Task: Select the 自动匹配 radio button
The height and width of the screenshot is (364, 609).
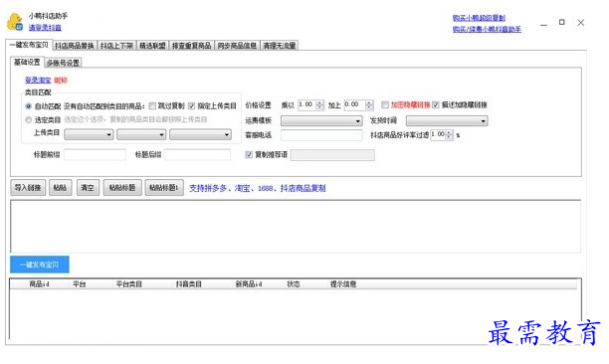Action: click(28, 106)
